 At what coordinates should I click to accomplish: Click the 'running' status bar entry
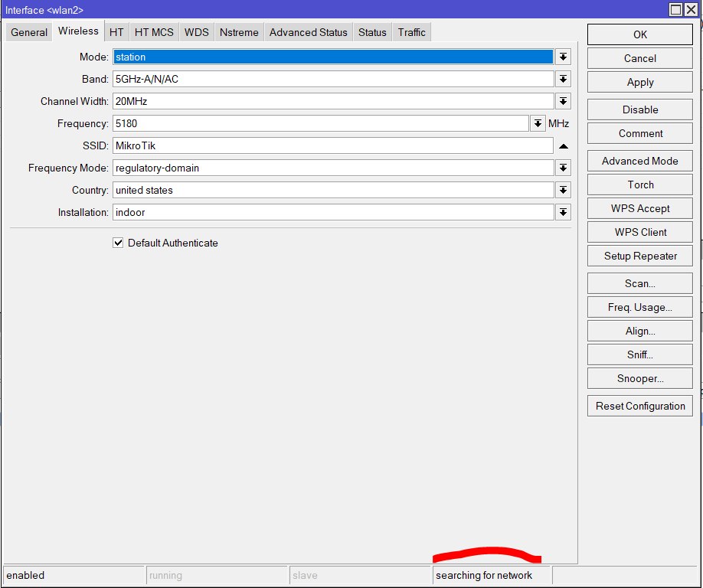[217, 575]
